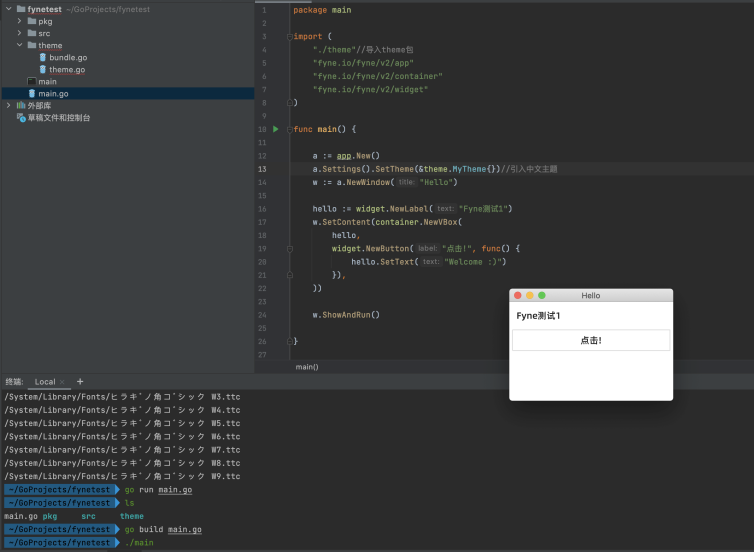Viewport: 754px width, 552px height.
Task: Click the main.go Go file icon in the tree
Action: (x=32, y=93)
